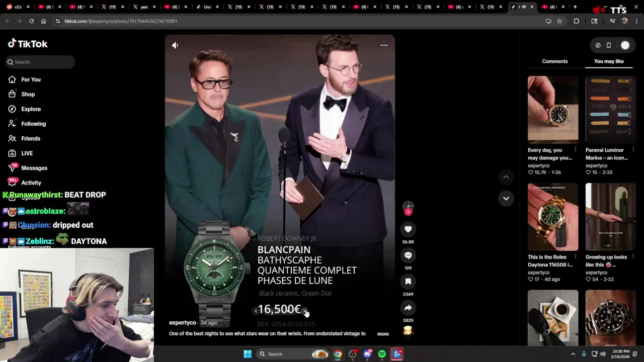This screenshot has width=644, height=362.
Task: Share the post with the arrow icon
Action: point(408,308)
